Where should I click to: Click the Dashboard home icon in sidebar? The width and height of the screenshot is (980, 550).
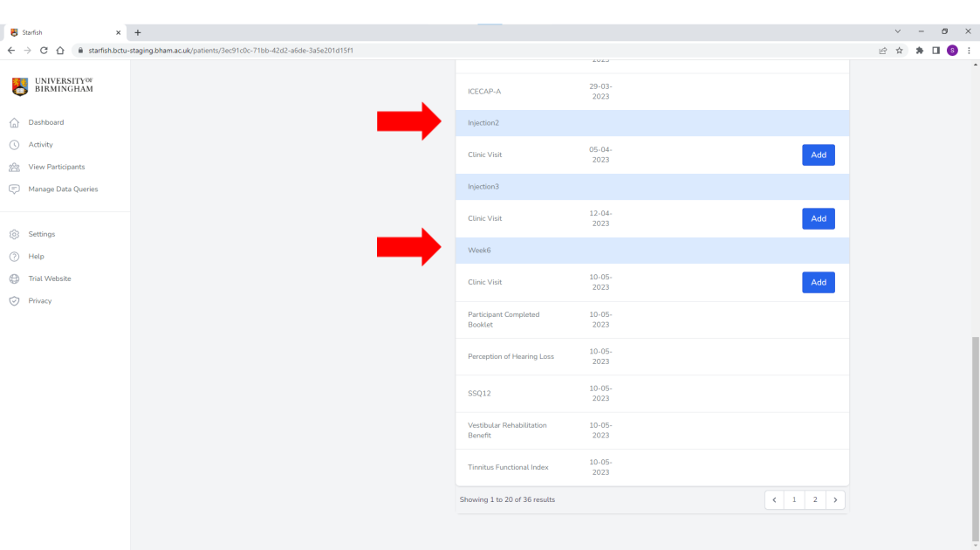pyautogui.click(x=14, y=123)
